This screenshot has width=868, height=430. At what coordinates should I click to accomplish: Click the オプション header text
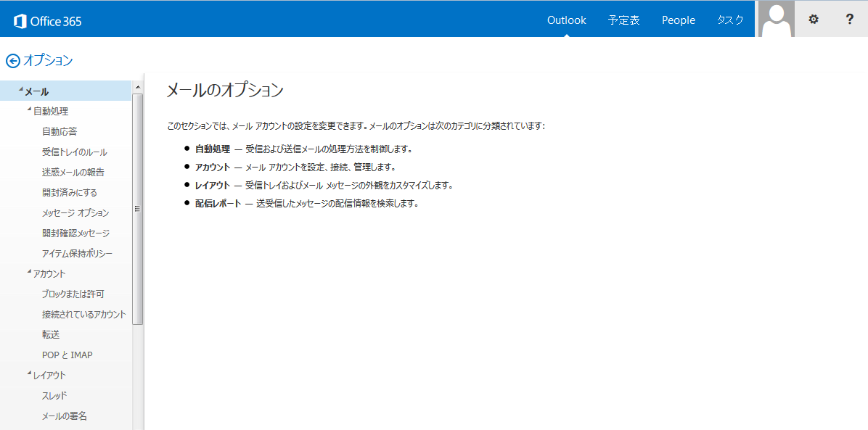48,61
